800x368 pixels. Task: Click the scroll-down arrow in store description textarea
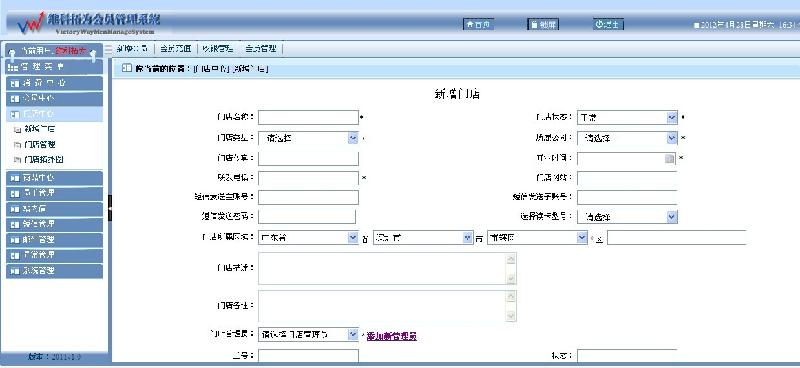511,278
